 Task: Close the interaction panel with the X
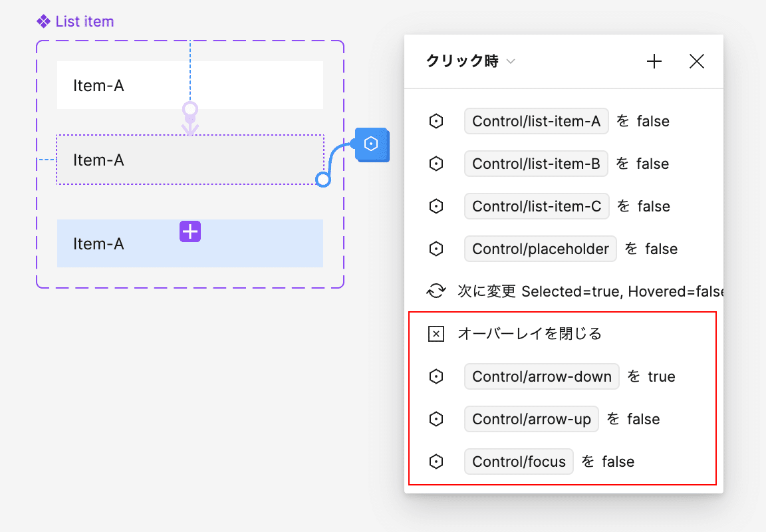pos(697,62)
